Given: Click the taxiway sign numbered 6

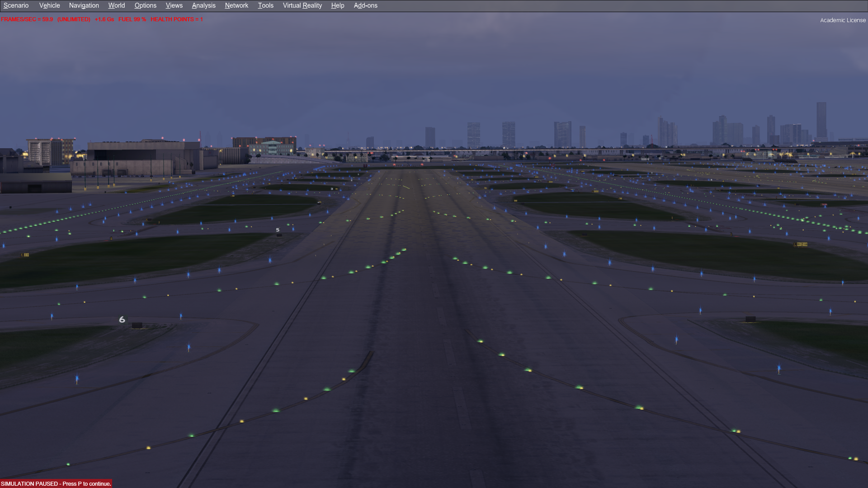Looking at the screenshot, I should tap(122, 320).
